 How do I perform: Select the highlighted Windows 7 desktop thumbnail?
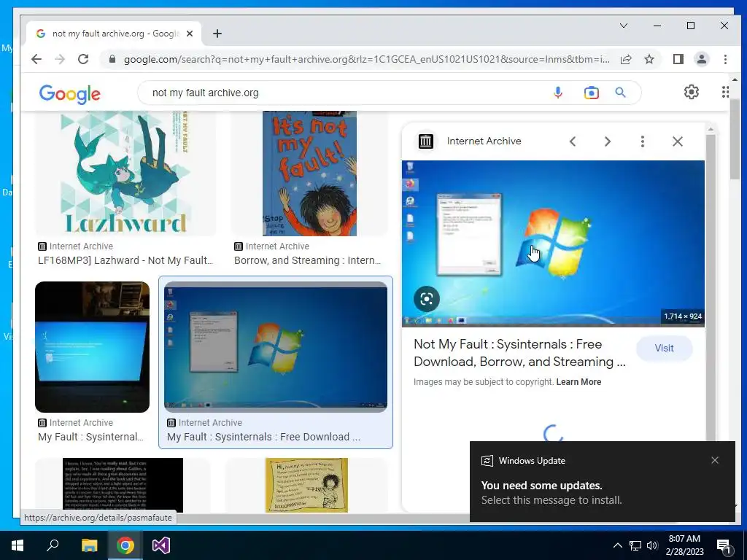pyautogui.click(x=275, y=346)
